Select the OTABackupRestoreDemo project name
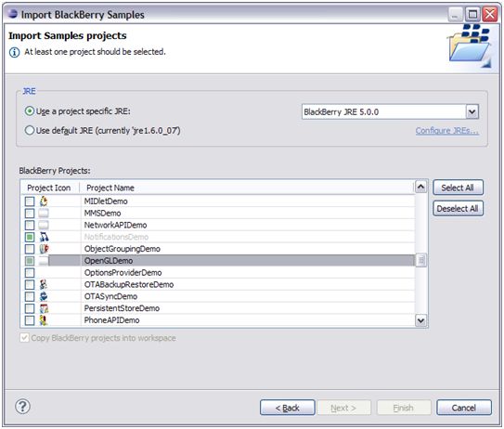The width and height of the screenshot is (504, 429). coord(129,284)
